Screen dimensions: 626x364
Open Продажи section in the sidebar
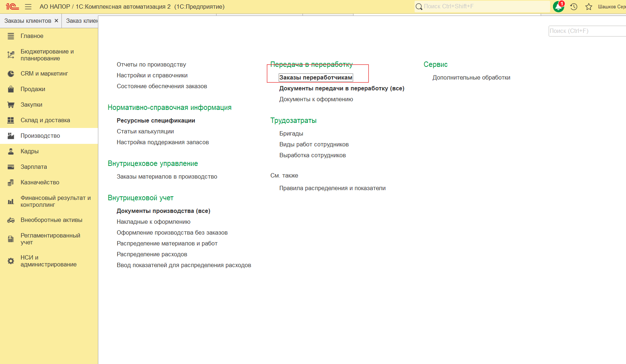pyautogui.click(x=33, y=89)
